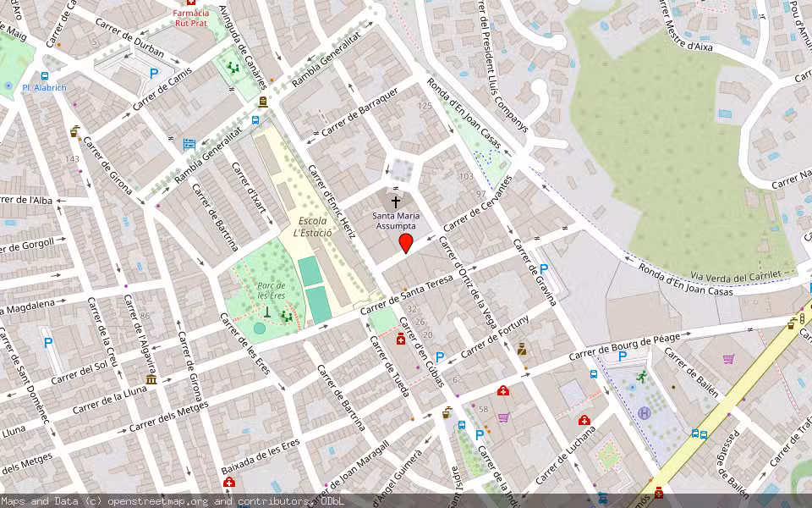Viewport: 812px width, 508px height.
Task: Click the Carrer de la Lluna label
Action: [110, 400]
